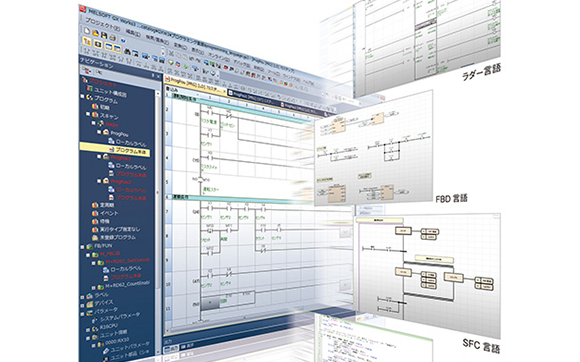
Task: Expand the ラベル tree node
Action: [82, 297]
